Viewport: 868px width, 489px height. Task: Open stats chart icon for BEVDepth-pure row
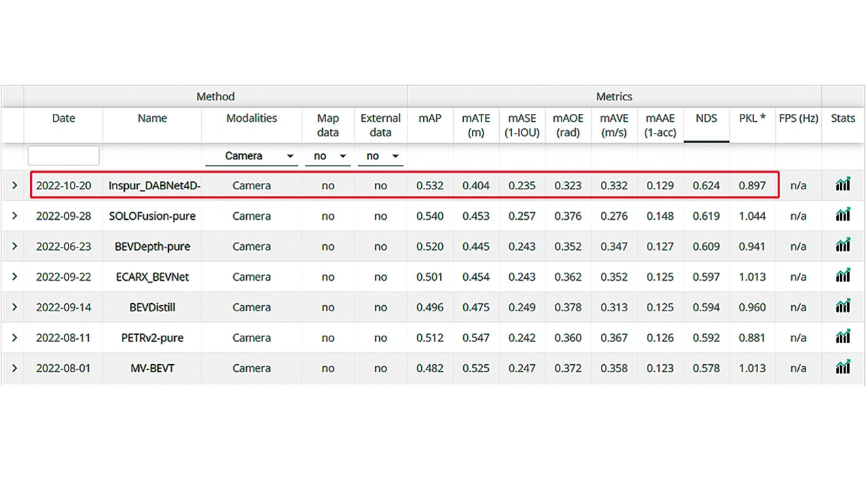coord(843,246)
